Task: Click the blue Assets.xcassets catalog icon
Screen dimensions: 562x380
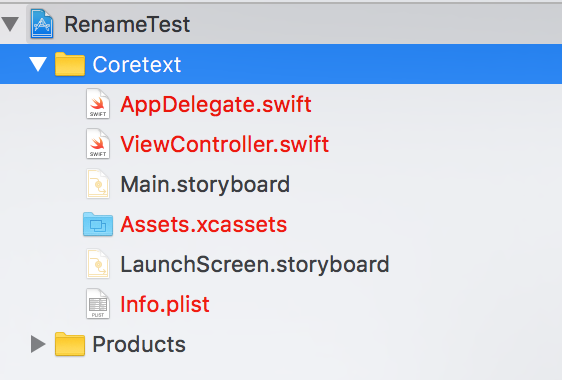Action: point(98,224)
